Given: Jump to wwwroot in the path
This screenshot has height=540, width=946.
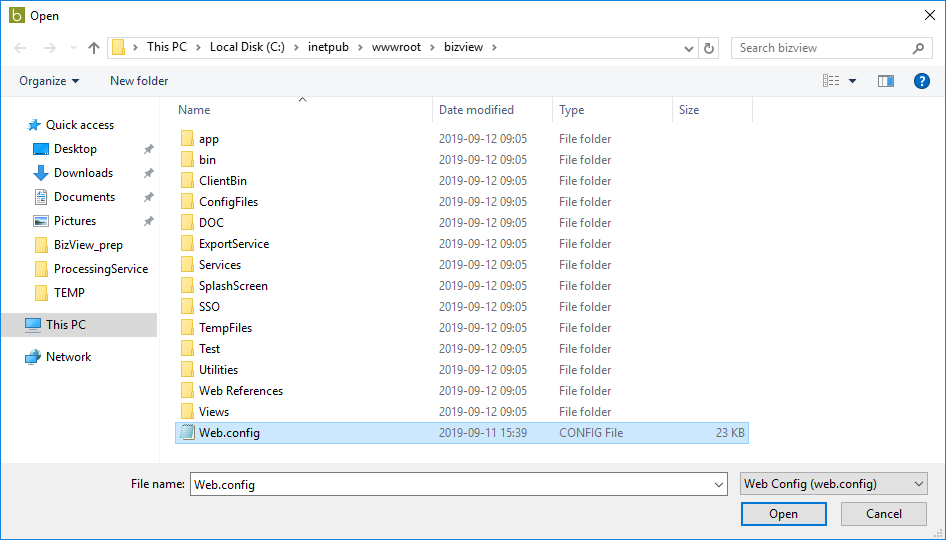Looking at the screenshot, I should click(396, 47).
